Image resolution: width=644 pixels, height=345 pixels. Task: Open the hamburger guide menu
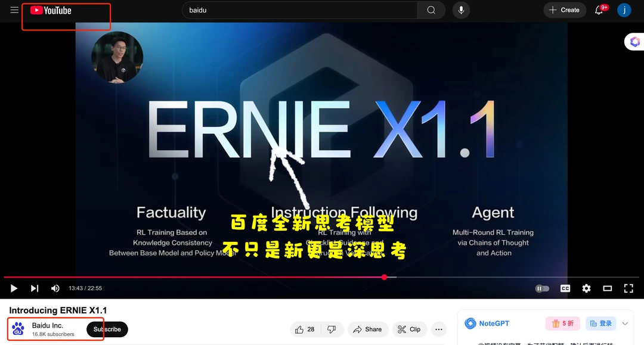tap(14, 10)
